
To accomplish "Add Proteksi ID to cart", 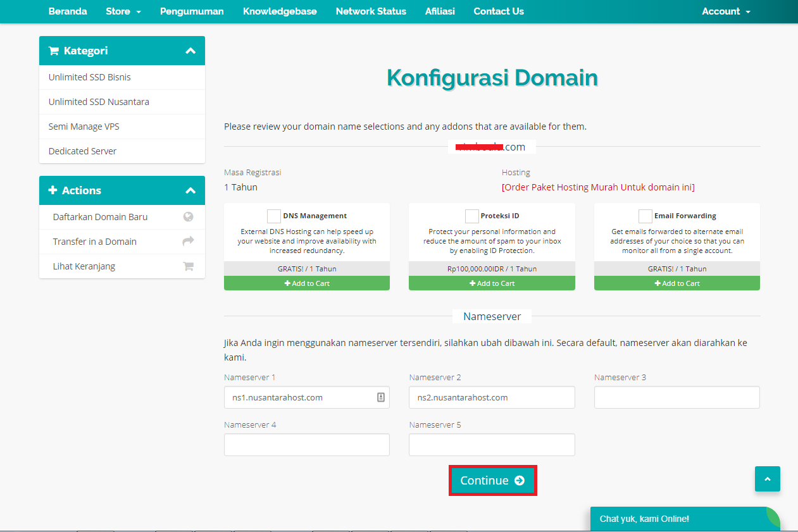I will click(x=492, y=283).
